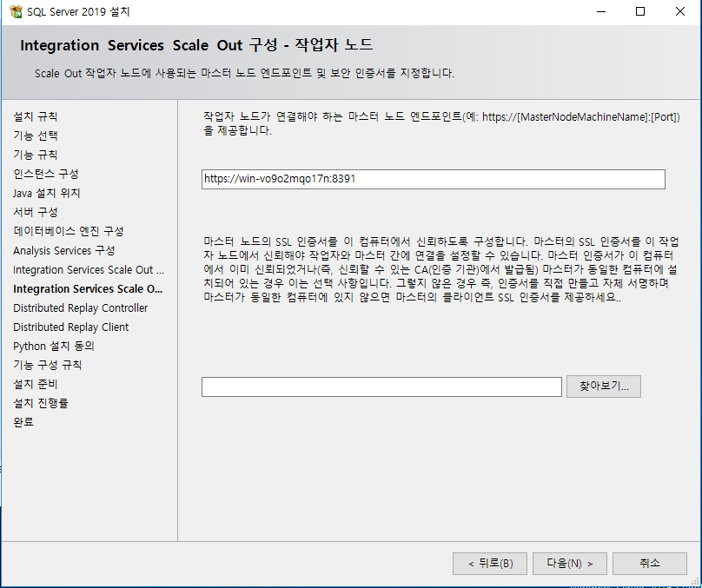The image size is (702, 588).
Task: Click the master node endpoint input field
Action: (x=433, y=179)
